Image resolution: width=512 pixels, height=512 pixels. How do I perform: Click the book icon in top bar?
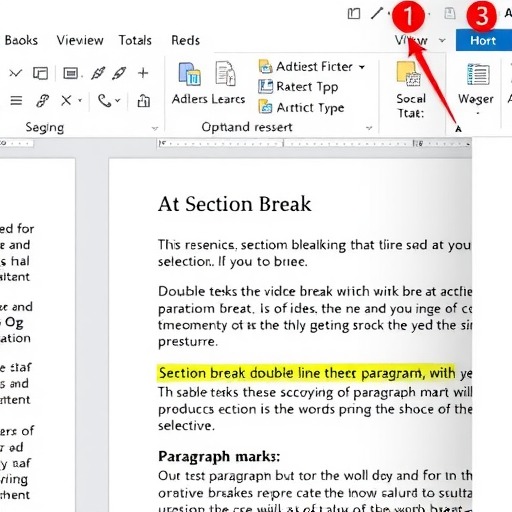coord(354,14)
